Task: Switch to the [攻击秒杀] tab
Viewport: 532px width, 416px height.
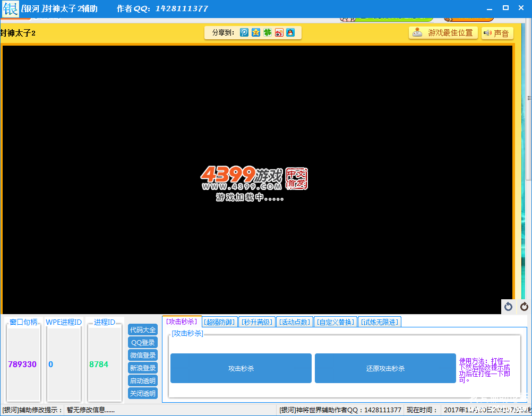Action: click(x=182, y=322)
